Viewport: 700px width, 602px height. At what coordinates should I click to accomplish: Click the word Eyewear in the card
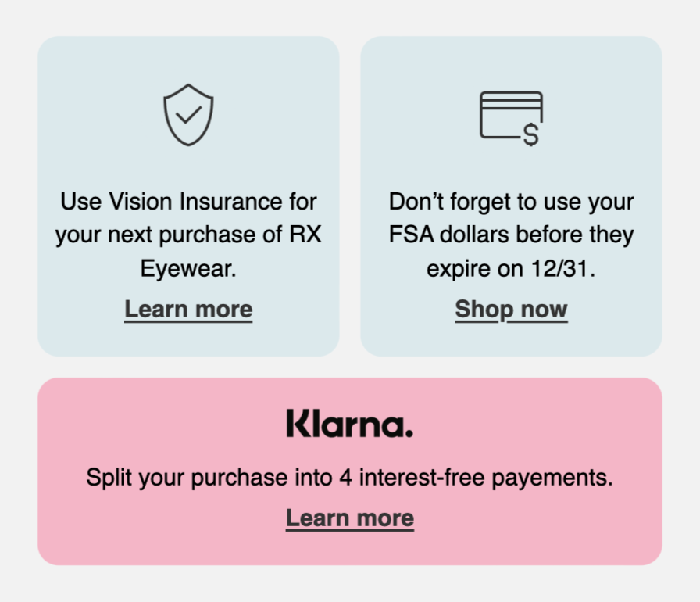click(x=187, y=269)
